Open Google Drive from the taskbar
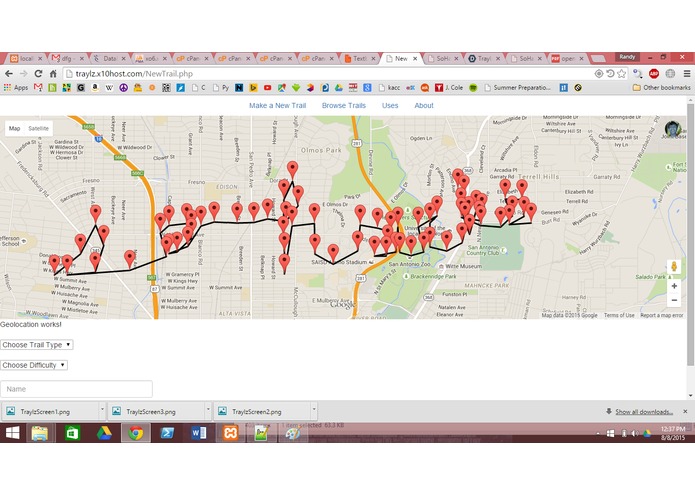 coord(104,433)
